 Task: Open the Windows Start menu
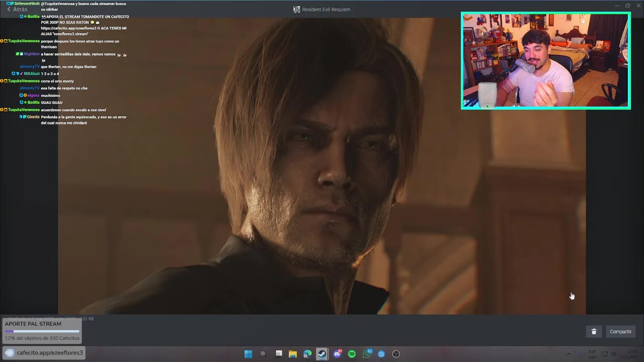pyautogui.click(x=248, y=354)
